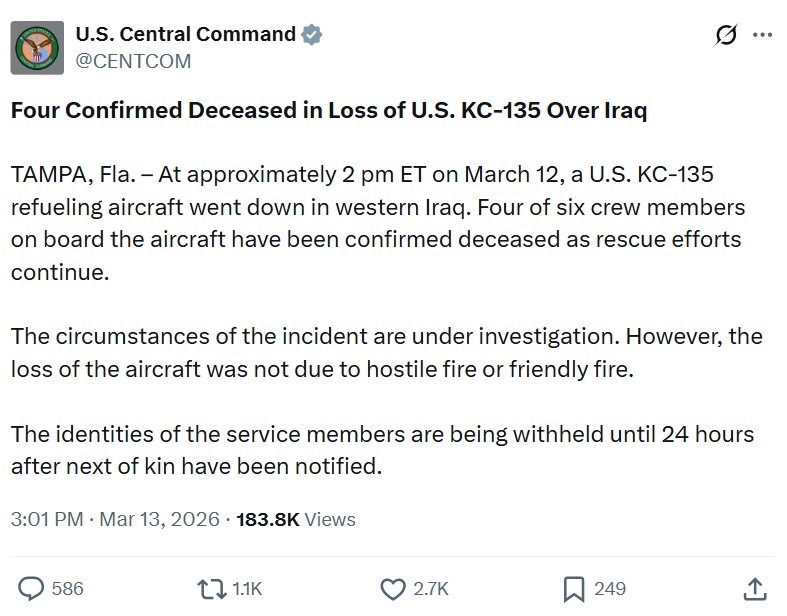The width and height of the screenshot is (787, 616).
Task: Click the Grok explain icon
Action: [727, 35]
